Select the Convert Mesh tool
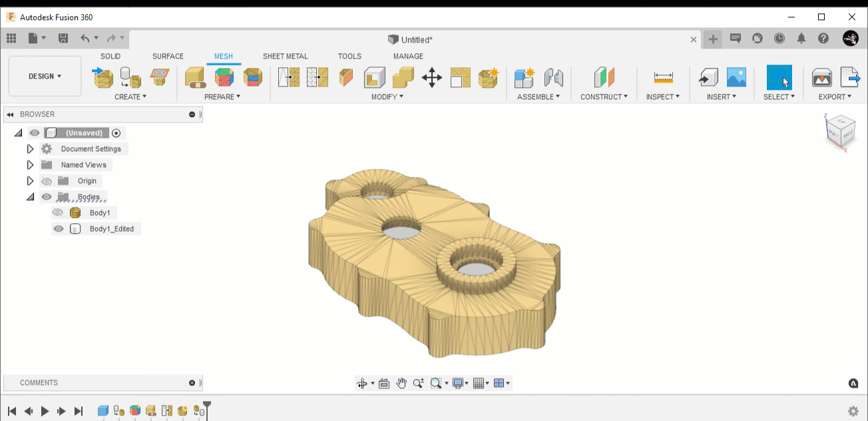 pos(489,77)
